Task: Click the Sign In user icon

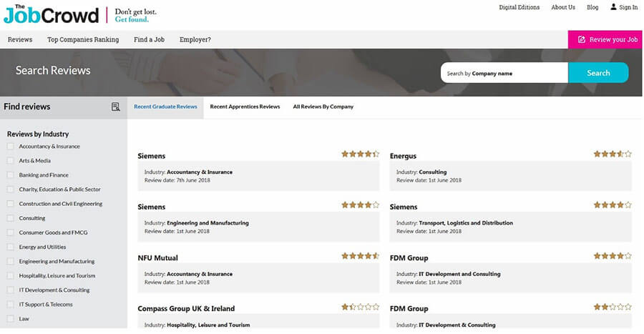Action: click(613, 7)
